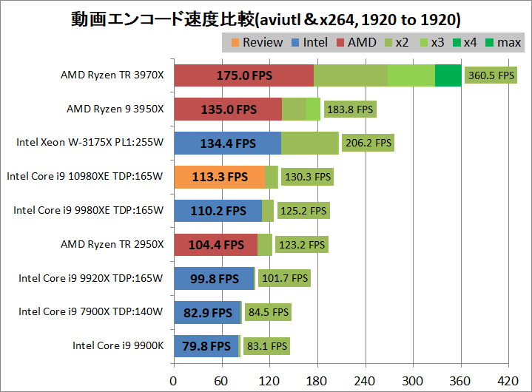Click the axis value 0

(x=173, y=381)
